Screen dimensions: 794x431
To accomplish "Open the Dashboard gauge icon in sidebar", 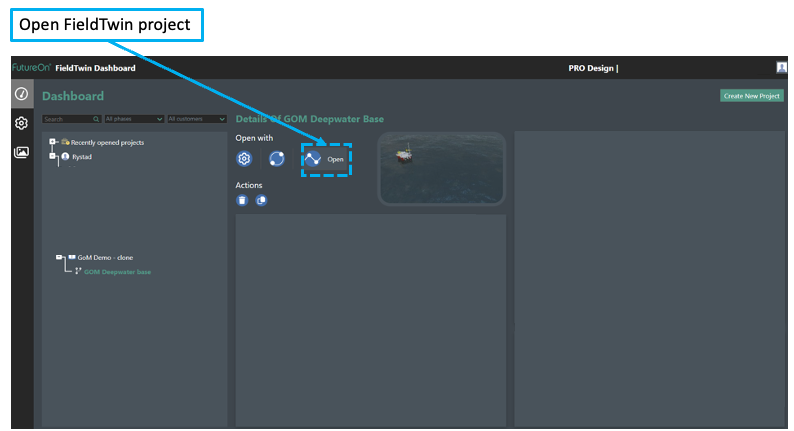I will [x=22, y=94].
